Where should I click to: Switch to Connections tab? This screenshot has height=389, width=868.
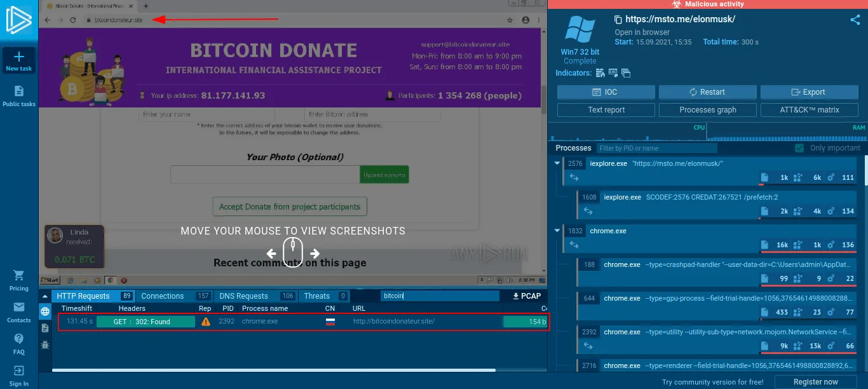tap(175, 296)
